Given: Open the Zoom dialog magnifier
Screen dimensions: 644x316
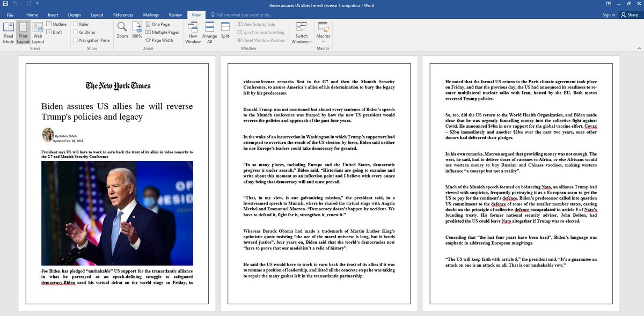Looking at the screenshot, I should [122, 30].
